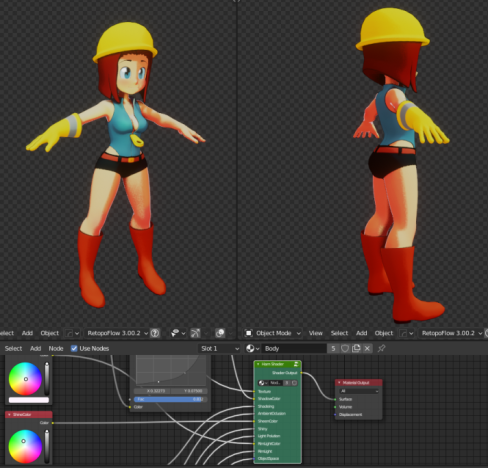Open RetopoFlow help icon in left viewport
The width and height of the screenshot is (488, 468).
[x=155, y=333]
